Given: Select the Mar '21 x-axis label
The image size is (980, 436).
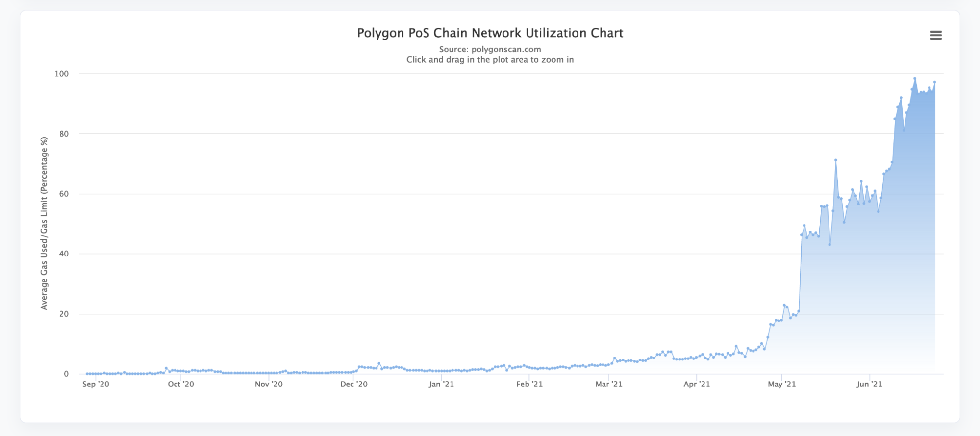Looking at the screenshot, I should (609, 384).
